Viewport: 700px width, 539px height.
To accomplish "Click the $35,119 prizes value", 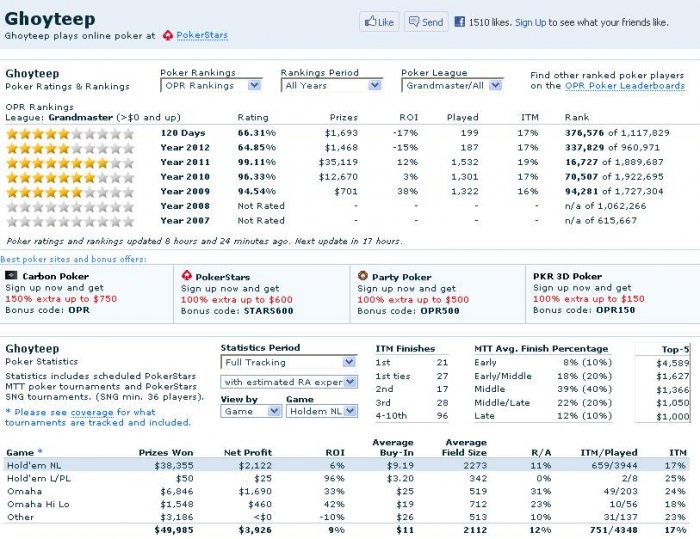I will (x=338, y=163).
